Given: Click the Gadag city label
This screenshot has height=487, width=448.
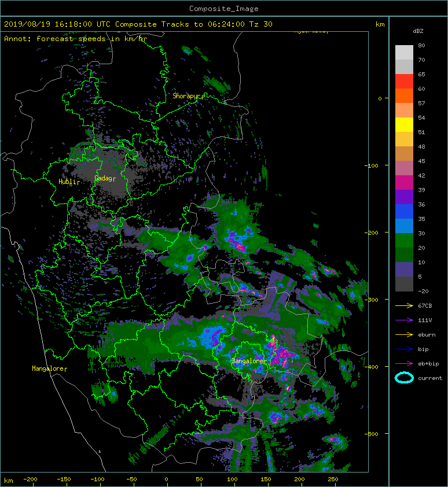Looking at the screenshot, I should pos(105,178).
